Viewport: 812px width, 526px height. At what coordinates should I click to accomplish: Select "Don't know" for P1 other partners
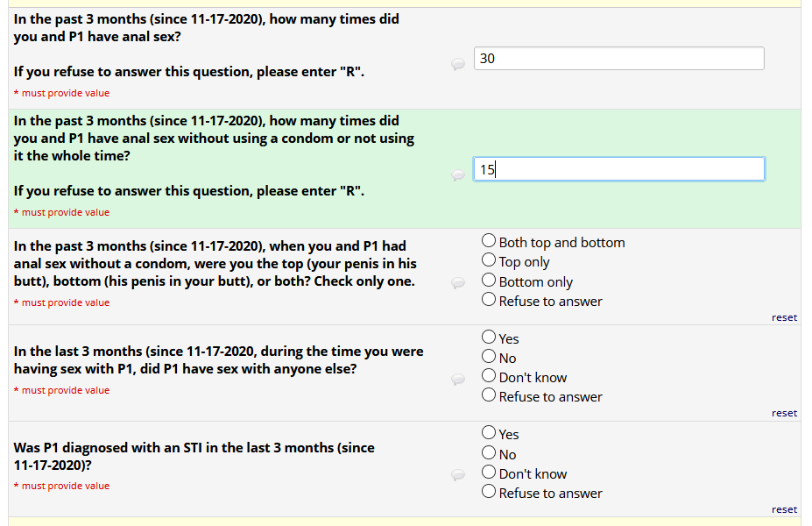[489, 376]
